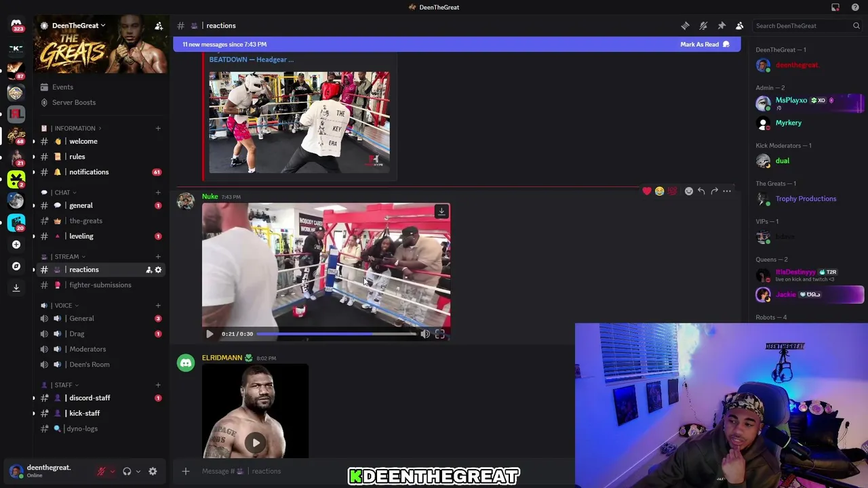Image resolution: width=868 pixels, height=488 pixels.
Task: Create channel in VOICE category
Action: [x=158, y=306]
